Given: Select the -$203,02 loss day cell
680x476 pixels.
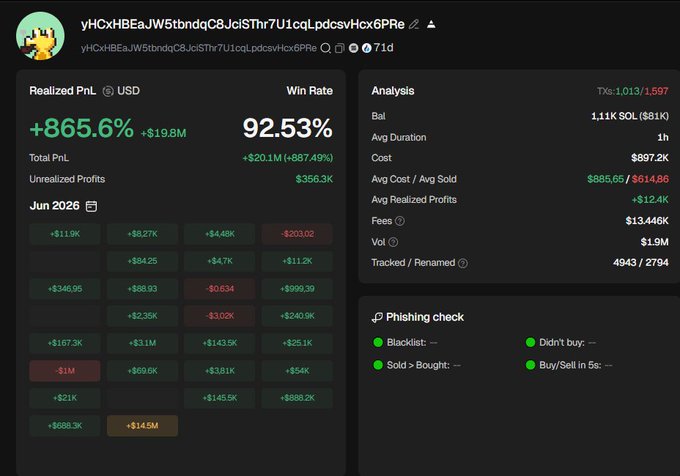Looking at the screenshot, I should pos(297,234).
